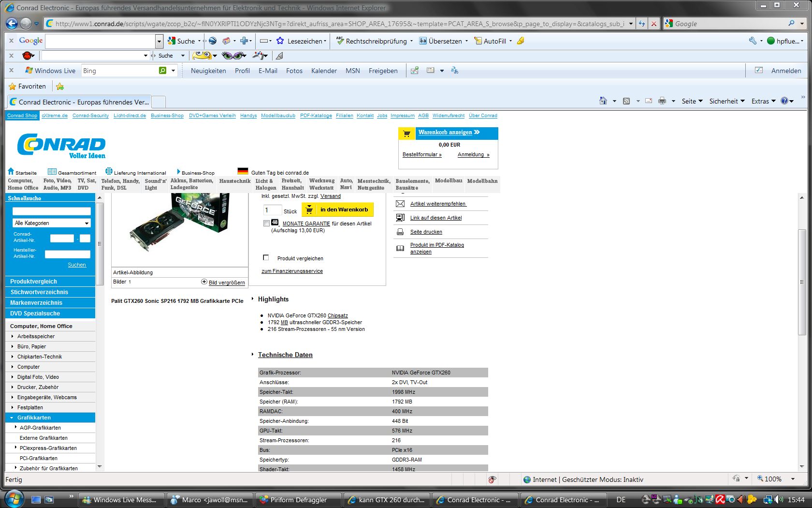Click the Google toolbar highlighter icon
The image size is (812, 508).
(x=521, y=41)
